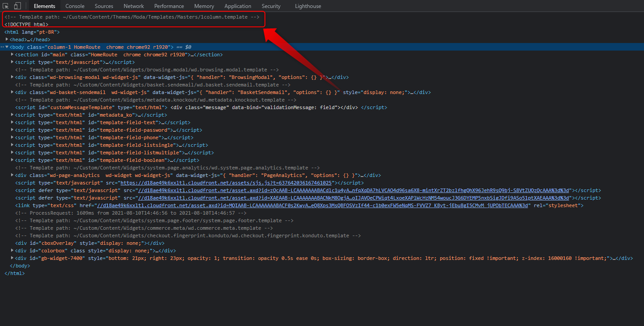Viewport: 644px width, 326px height.
Task: Expand the template-field-listmultiple script node
Action: tap(12, 153)
